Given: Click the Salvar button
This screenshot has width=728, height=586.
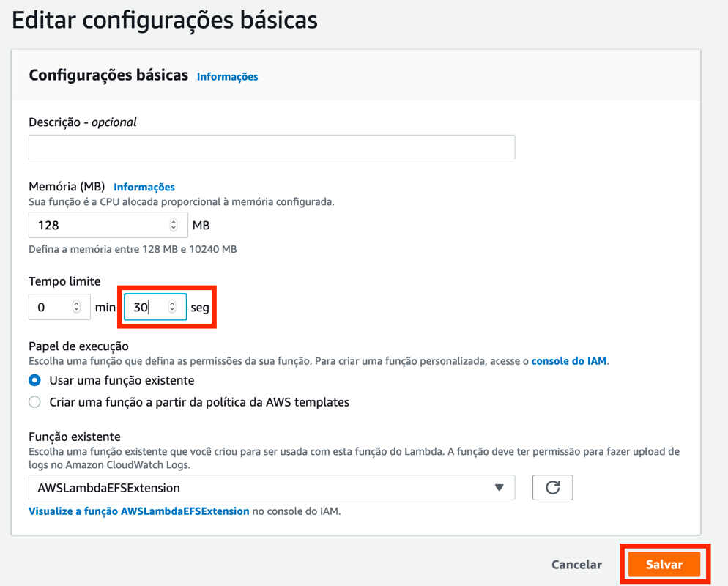Looking at the screenshot, I should (x=664, y=564).
